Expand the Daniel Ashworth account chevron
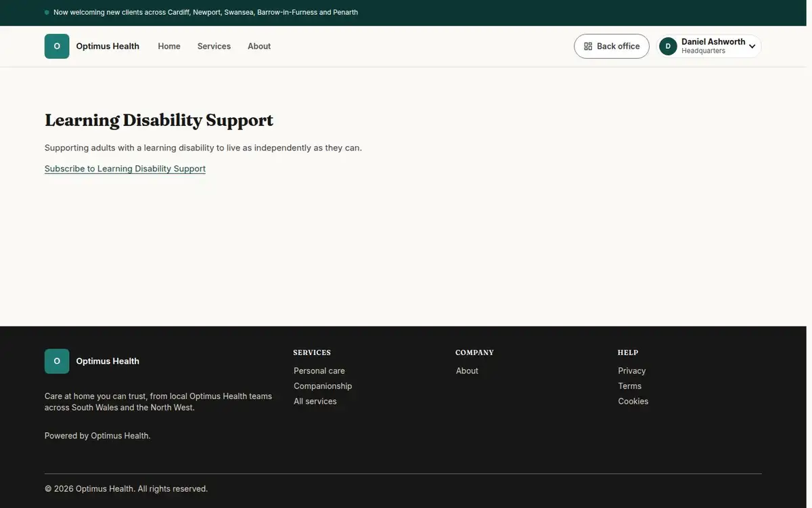The width and height of the screenshot is (812, 508). [752, 47]
